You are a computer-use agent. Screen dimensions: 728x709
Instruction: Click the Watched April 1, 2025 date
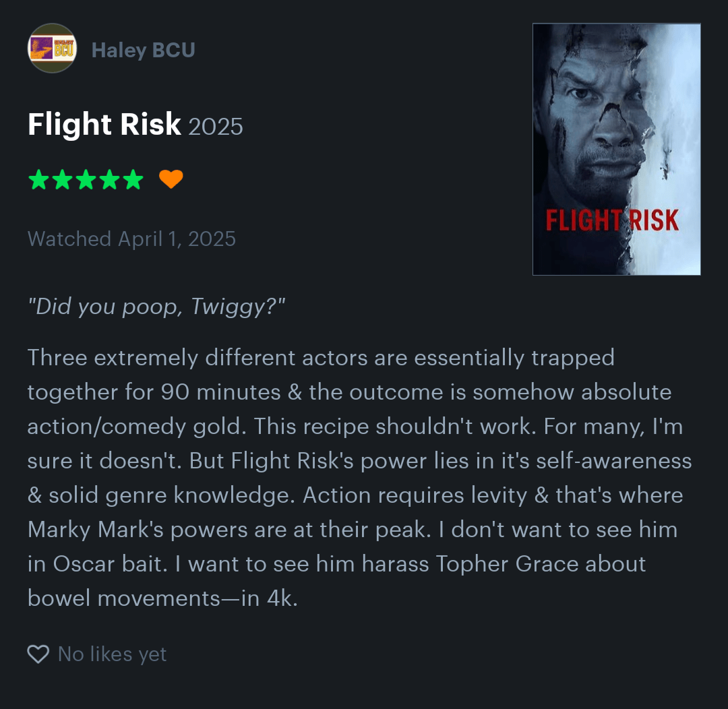click(132, 239)
